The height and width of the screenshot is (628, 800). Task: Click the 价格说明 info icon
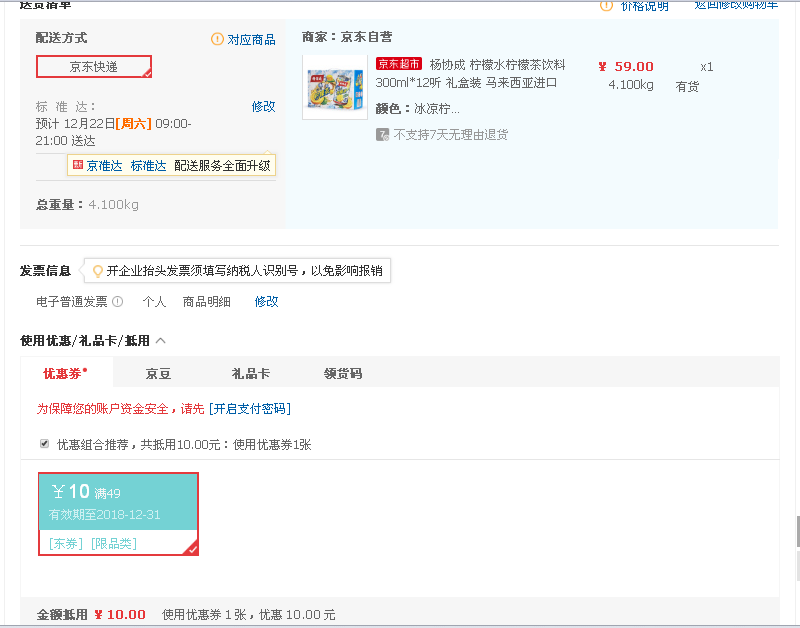[605, 6]
